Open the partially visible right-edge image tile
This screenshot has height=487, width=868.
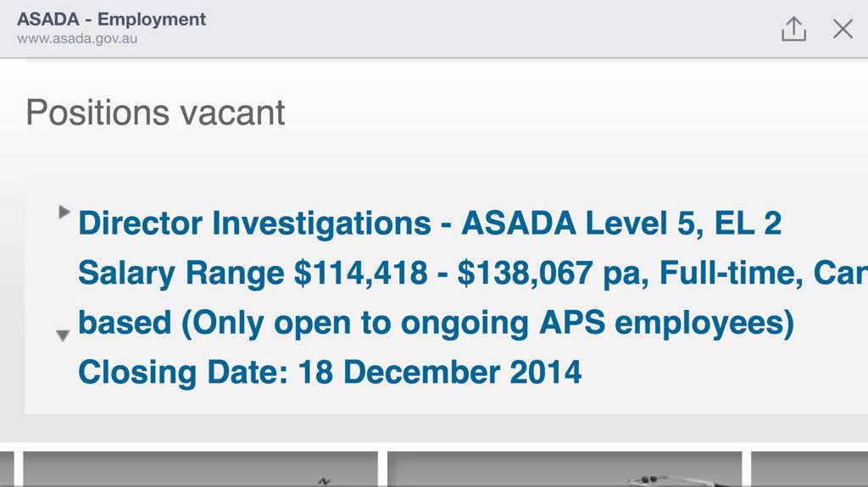(x=810, y=469)
